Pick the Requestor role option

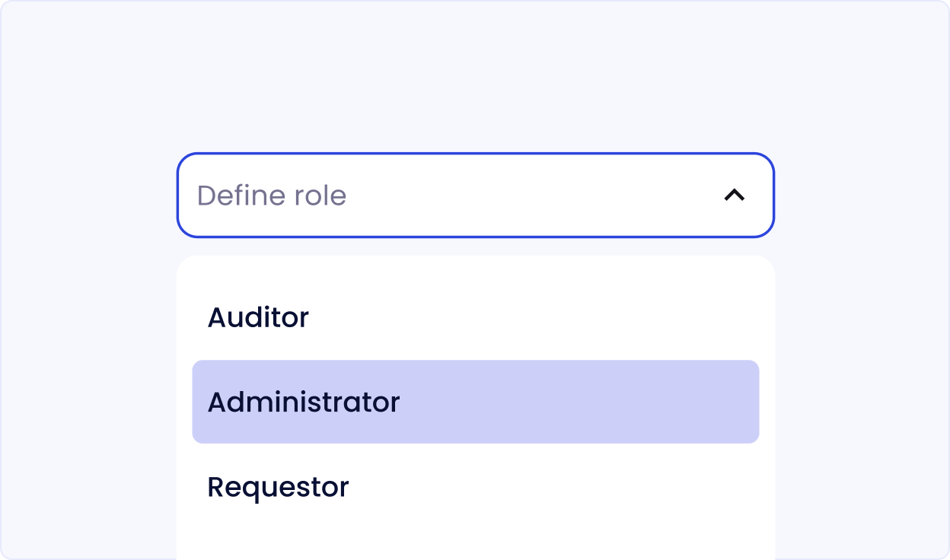475,487
